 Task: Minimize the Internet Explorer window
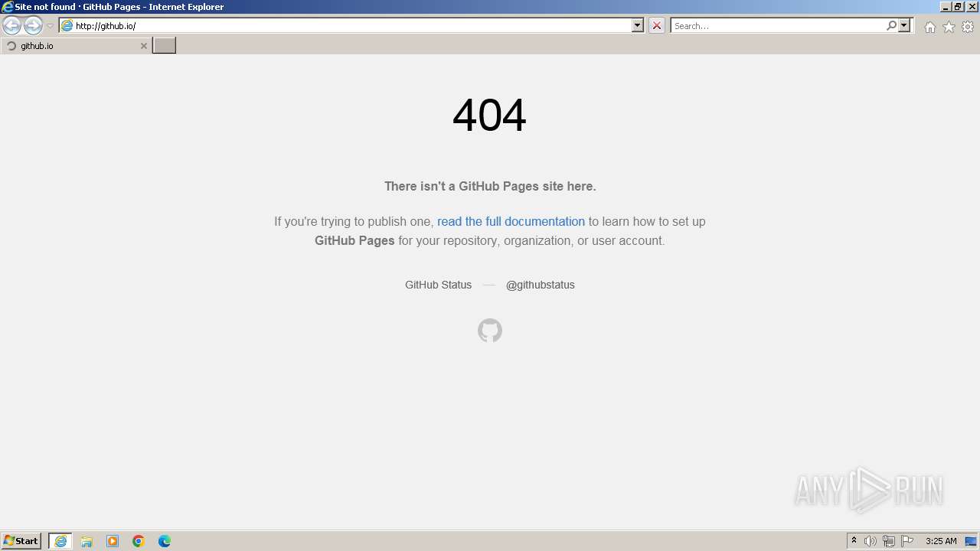coord(946,7)
